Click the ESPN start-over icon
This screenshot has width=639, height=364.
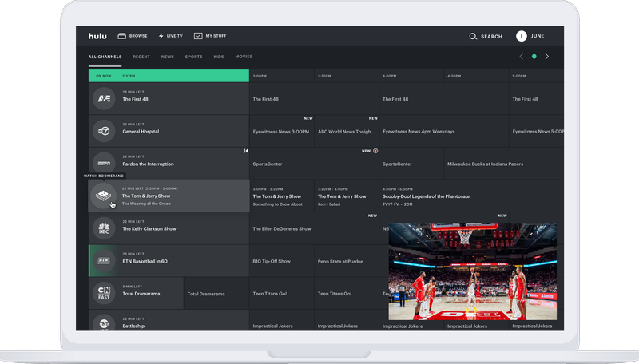(246, 151)
